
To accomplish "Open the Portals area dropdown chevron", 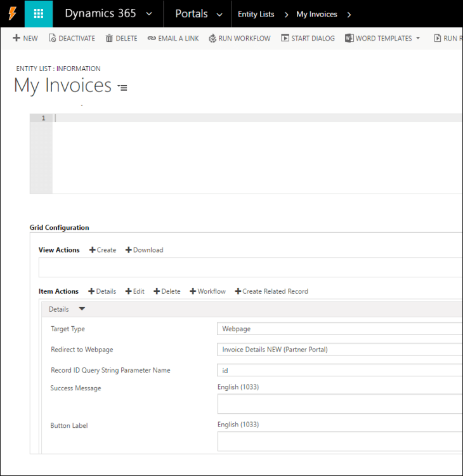I will [x=219, y=14].
